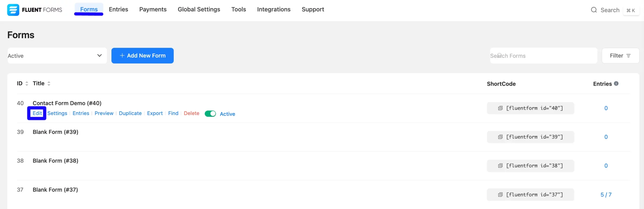Click shortcode [fluentform id="38"]
This screenshot has height=209, width=644.
pos(535,166)
